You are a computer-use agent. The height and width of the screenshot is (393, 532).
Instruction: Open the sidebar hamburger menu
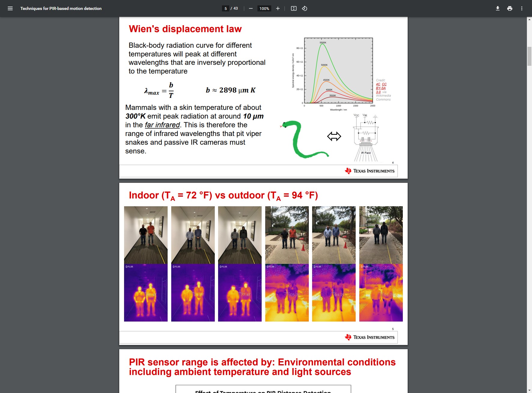[10, 8]
